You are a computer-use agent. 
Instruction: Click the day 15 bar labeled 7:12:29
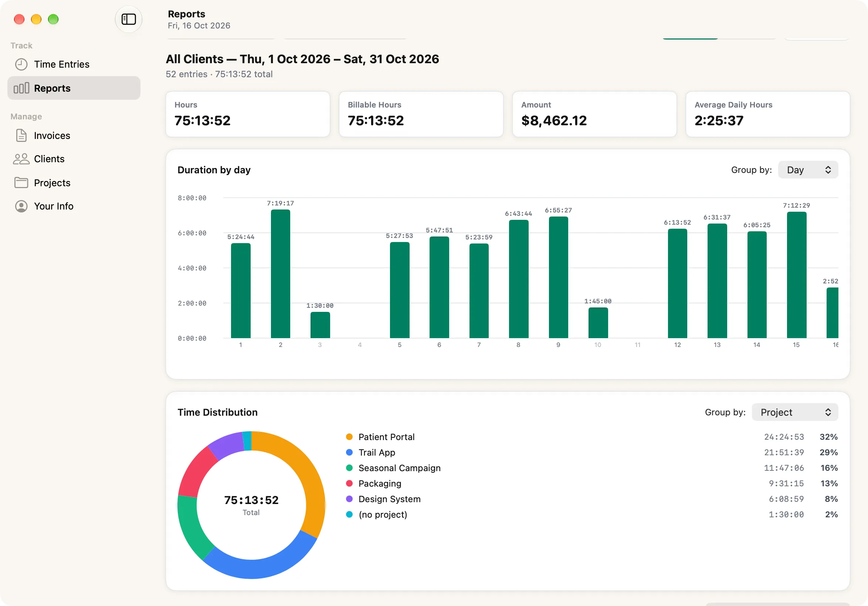click(797, 275)
